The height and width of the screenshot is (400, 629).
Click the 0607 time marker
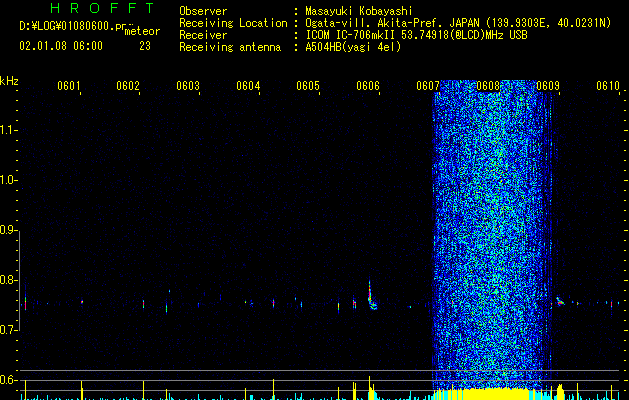(428, 86)
